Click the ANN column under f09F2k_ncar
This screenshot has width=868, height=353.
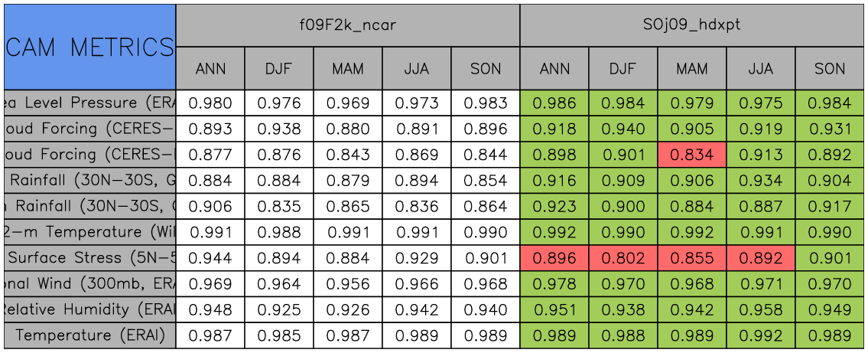(x=210, y=68)
